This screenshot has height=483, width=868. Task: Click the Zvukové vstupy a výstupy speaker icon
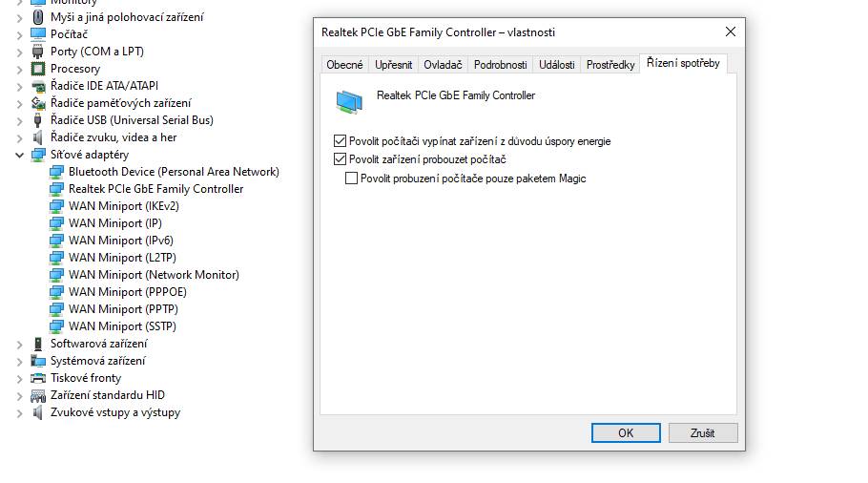click(x=37, y=412)
